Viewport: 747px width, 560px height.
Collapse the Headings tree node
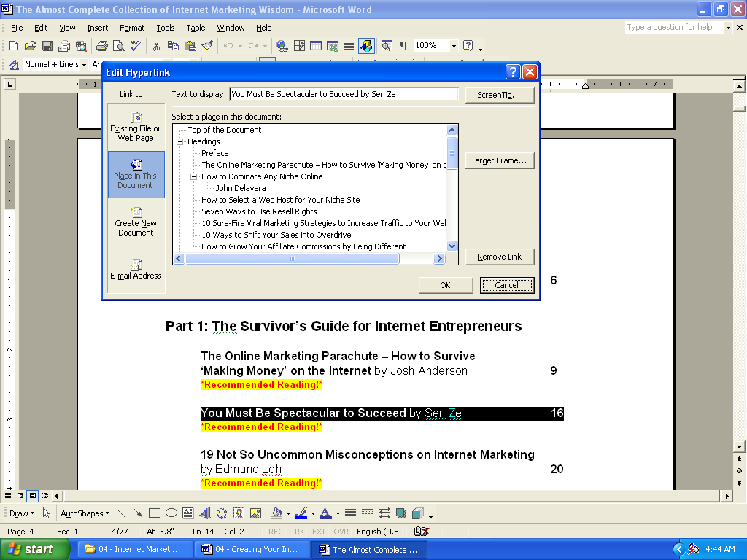[x=181, y=141]
